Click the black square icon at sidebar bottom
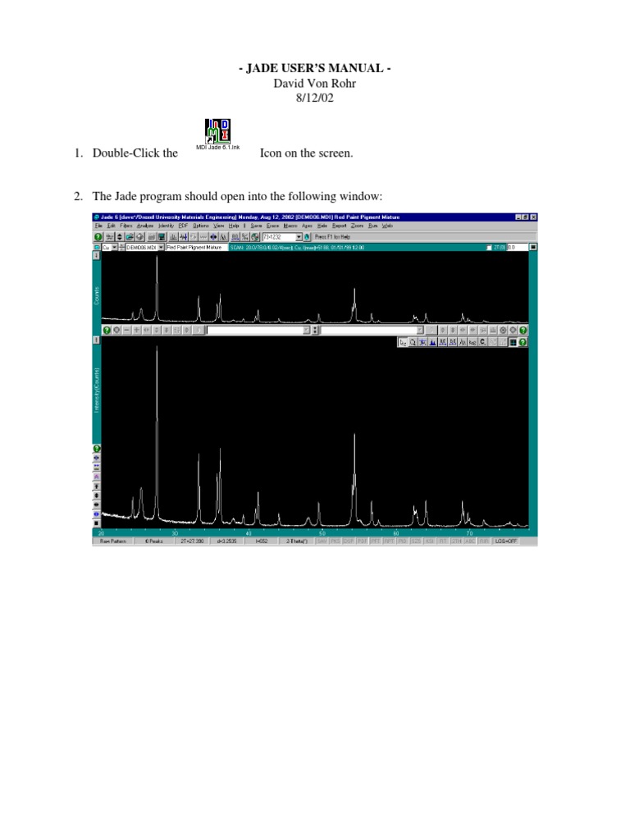This screenshot has width=630, height=840. [97, 523]
